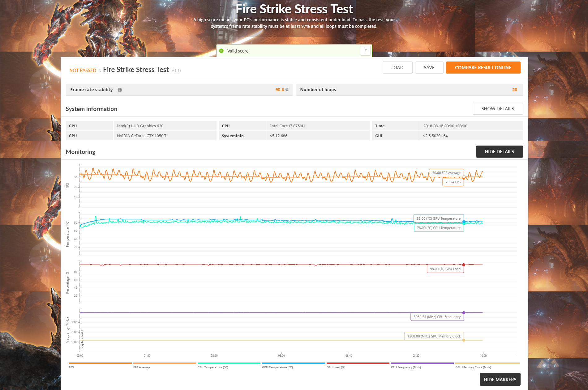Click COMPARE RESULT ONLINE button
The width and height of the screenshot is (588, 390).
pos(483,68)
